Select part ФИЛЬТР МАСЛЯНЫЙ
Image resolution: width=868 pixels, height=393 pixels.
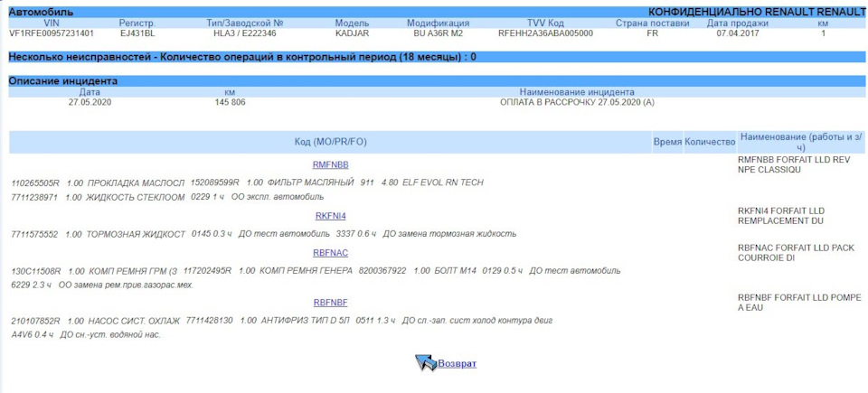(310, 182)
